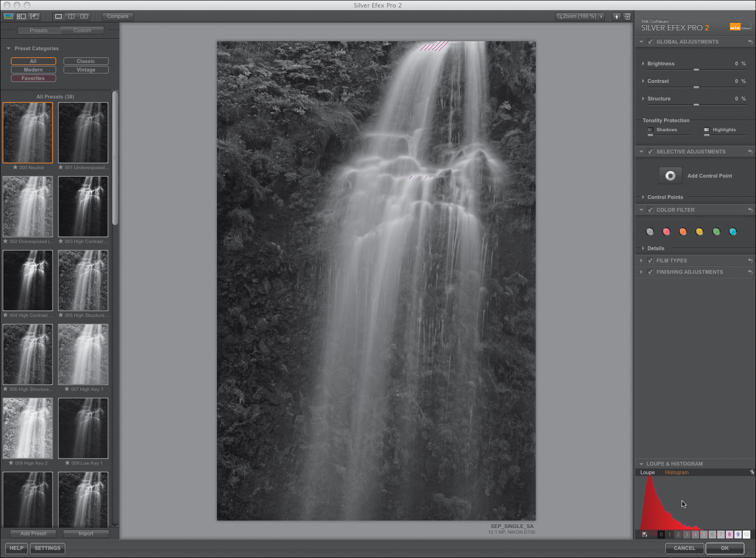Select the red color filter
This screenshot has width=756, height=558.
point(666,232)
